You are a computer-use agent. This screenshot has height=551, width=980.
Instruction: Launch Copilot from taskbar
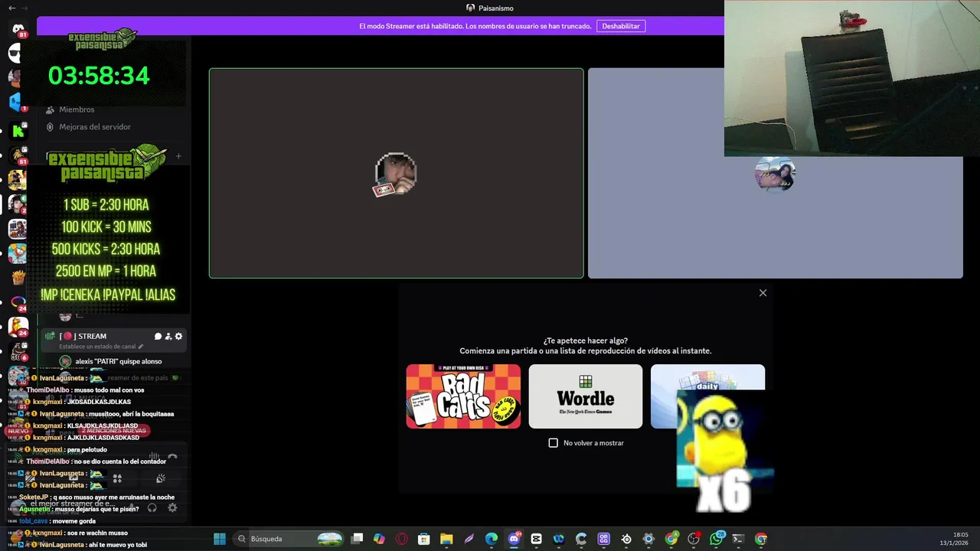[x=379, y=539]
